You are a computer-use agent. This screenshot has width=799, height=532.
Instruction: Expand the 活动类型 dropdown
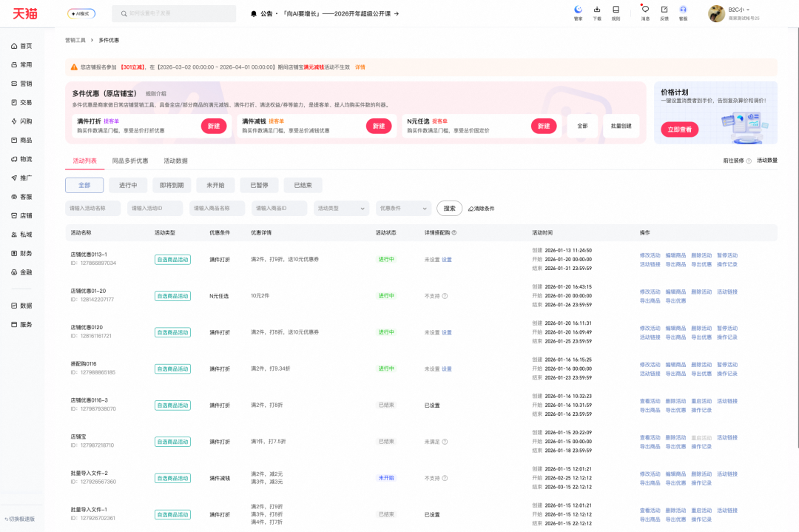[x=341, y=209]
